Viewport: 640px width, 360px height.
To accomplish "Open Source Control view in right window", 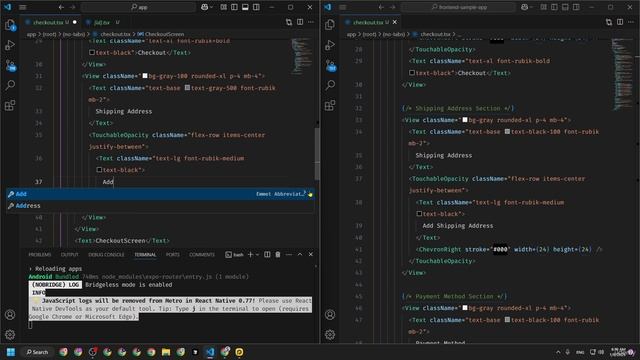I will 330,65.
